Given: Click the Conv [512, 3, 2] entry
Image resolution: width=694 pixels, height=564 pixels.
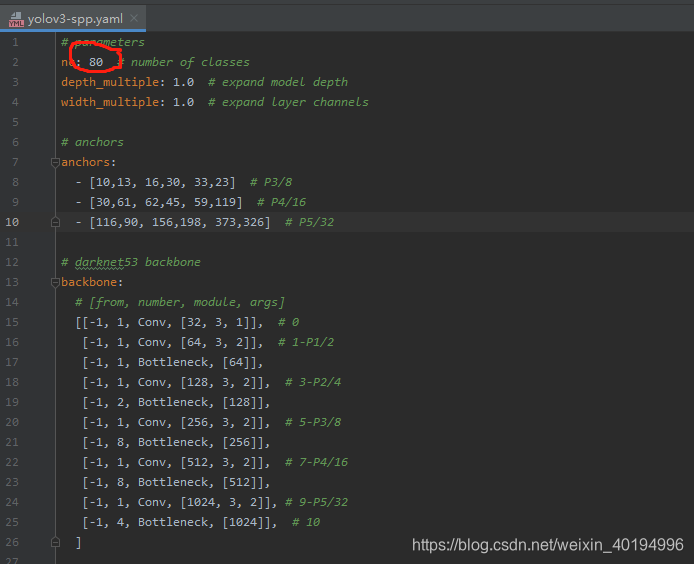Looking at the screenshot, I should click(176, 462).
